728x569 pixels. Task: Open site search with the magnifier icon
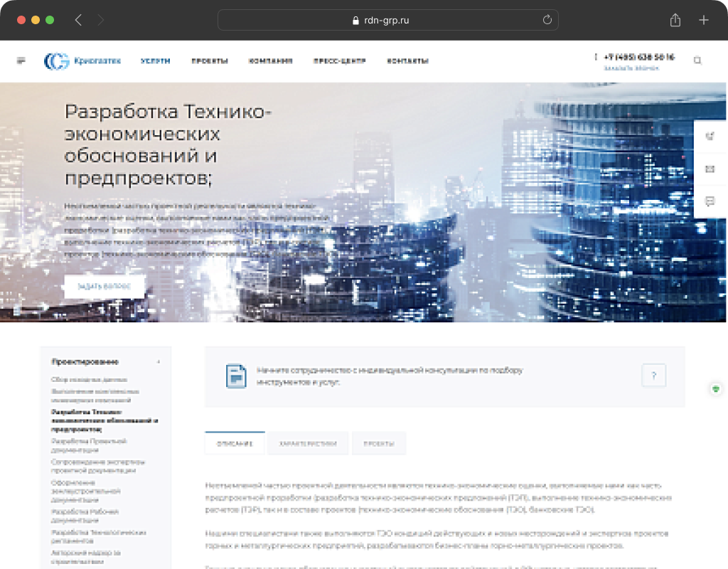click(x=697, y=61)
